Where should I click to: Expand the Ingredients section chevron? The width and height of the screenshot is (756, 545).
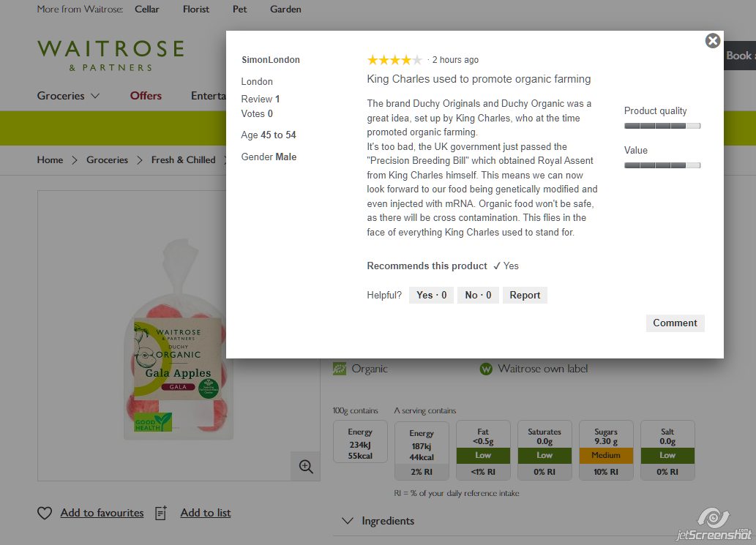pos(347,521)
